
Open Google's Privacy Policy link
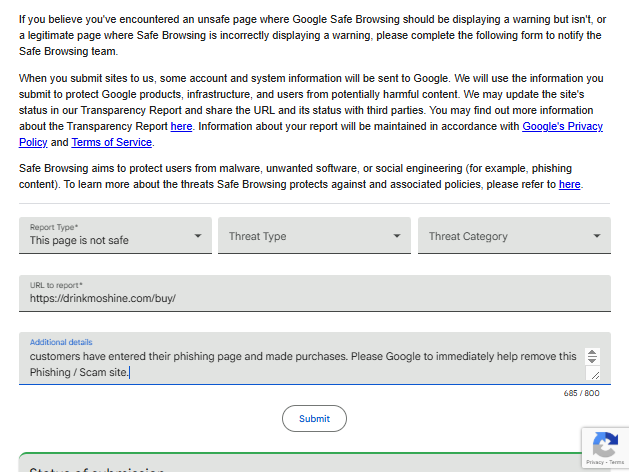tap(562, 127)
